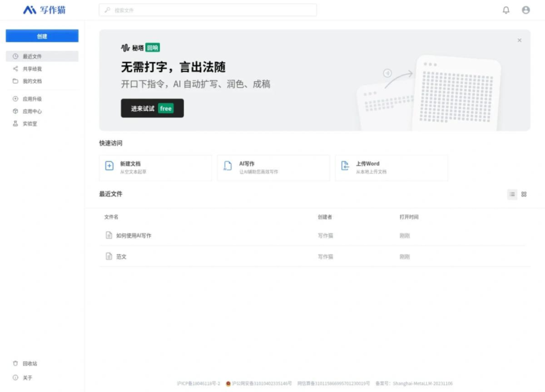
Task: Click the folder icon beside 我的文档
Action: point(15,81)
